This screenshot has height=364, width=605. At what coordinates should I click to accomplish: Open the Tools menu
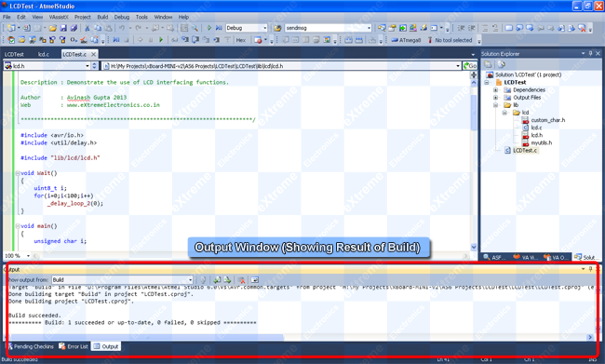[141, 17]
